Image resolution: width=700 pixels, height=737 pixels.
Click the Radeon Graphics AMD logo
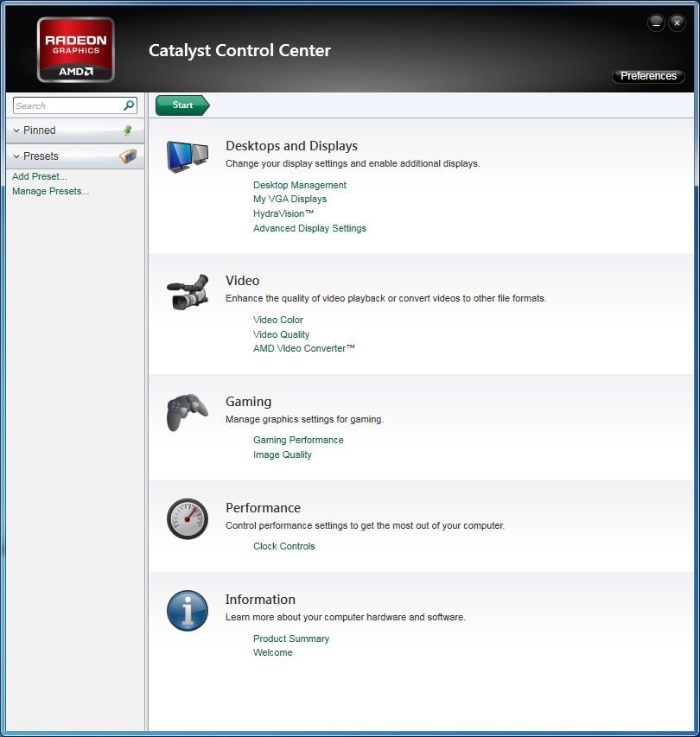[x=76, y=49]
